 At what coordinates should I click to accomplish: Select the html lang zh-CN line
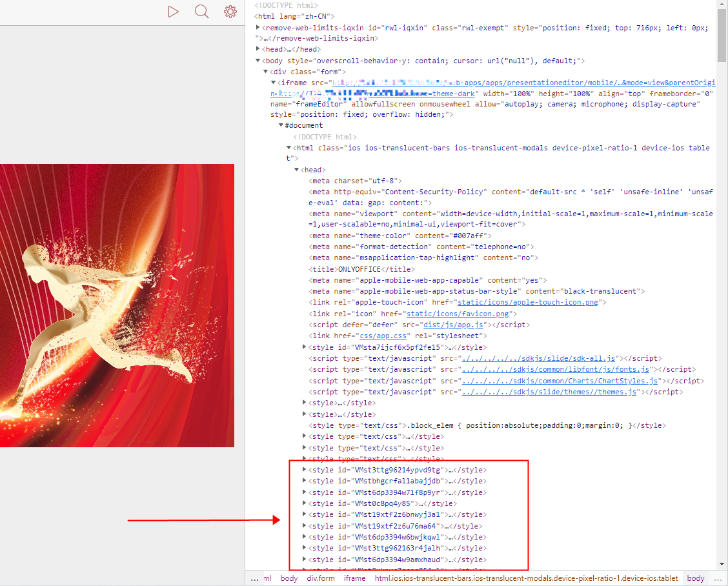[x=294, y=16]
